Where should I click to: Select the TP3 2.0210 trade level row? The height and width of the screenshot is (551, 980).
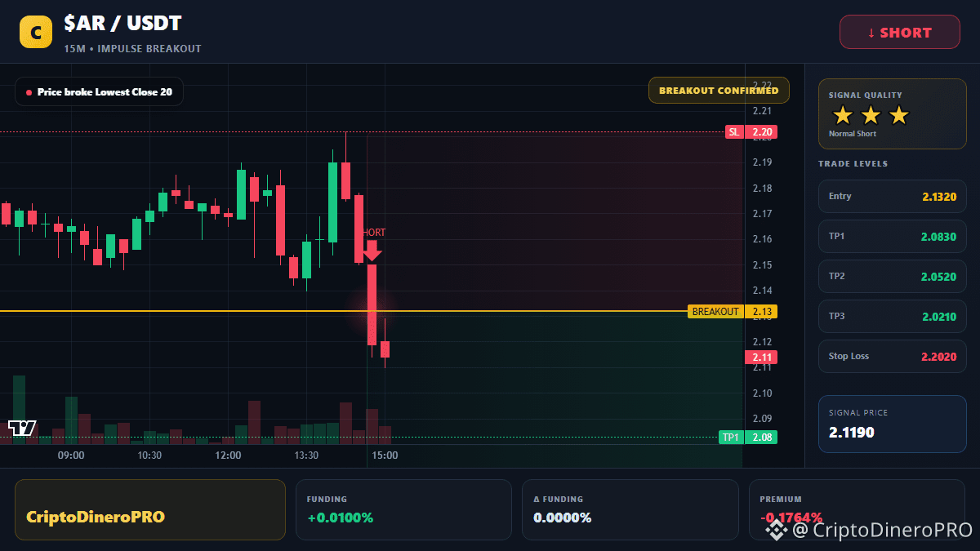tap(893, 316)
